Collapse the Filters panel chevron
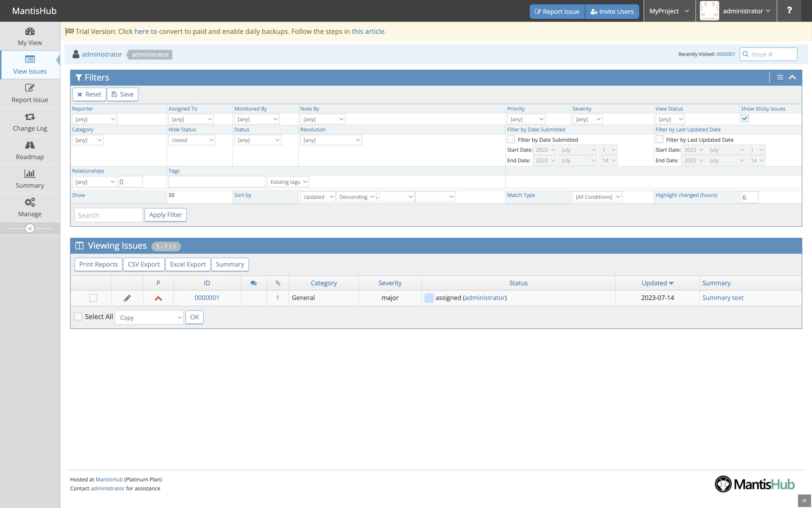This screenshot has width=812, height=508. tap(792, 78)
